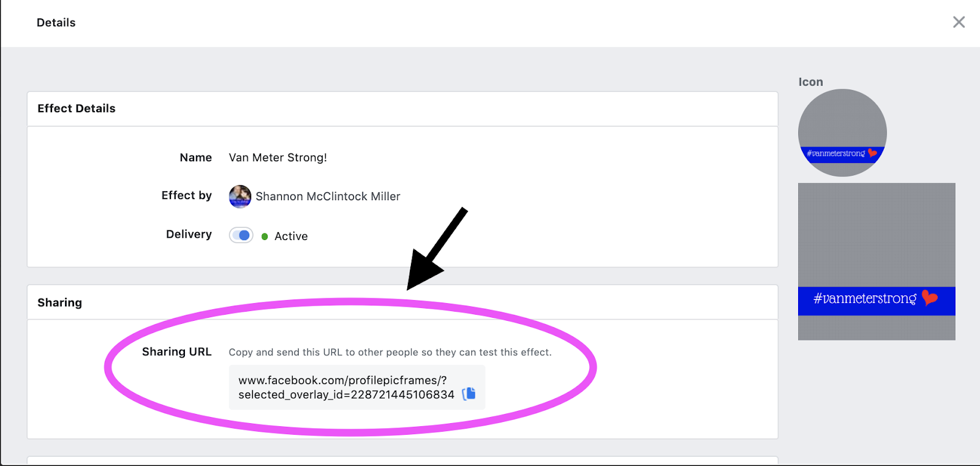The width and height of the screenshot is (980, 466).
Task: Click the 'Name' field label
Action: click(x=195, y=157)
